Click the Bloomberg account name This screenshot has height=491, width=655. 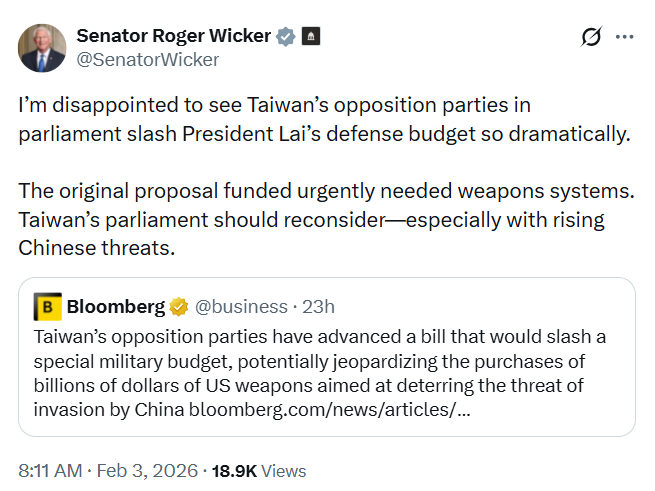coord(116,305)
